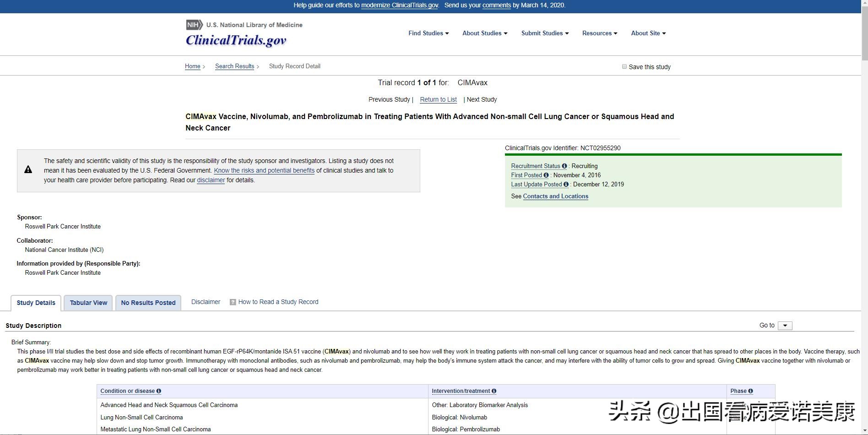Screen dimensions: 868x435
Task: Open the Contacts and Locations link
Action: [555, 196]
